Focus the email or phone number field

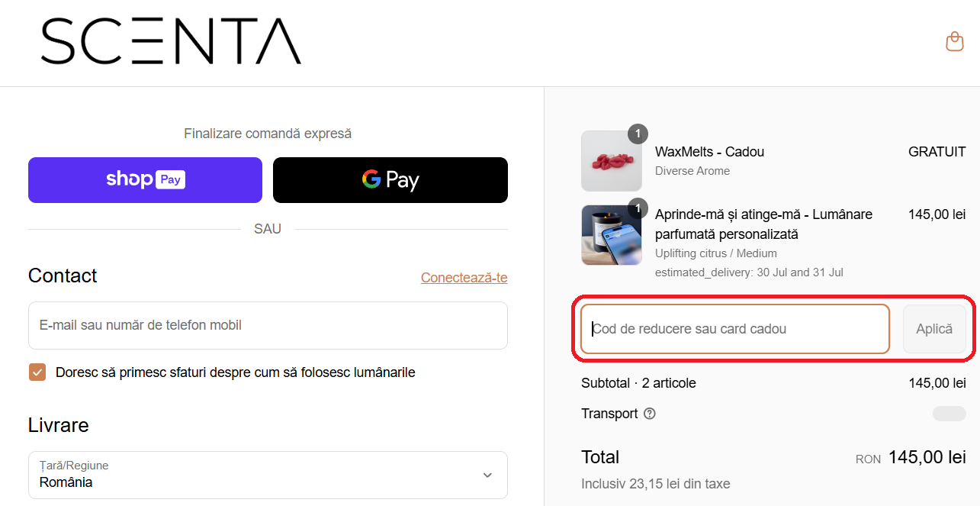pos(268,325)
